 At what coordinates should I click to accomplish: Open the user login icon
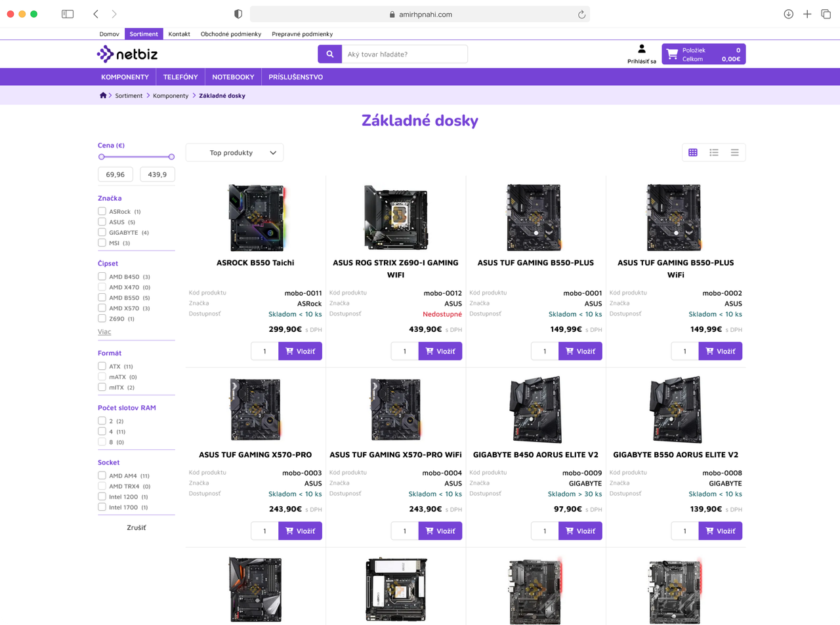point(641,49)
